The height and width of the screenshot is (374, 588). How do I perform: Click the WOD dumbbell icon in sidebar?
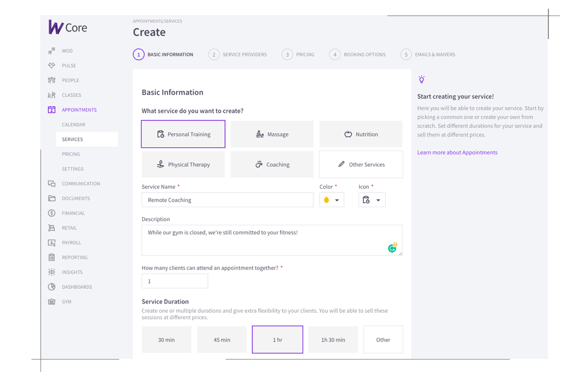pyautogui.click(x=52, y=50)
